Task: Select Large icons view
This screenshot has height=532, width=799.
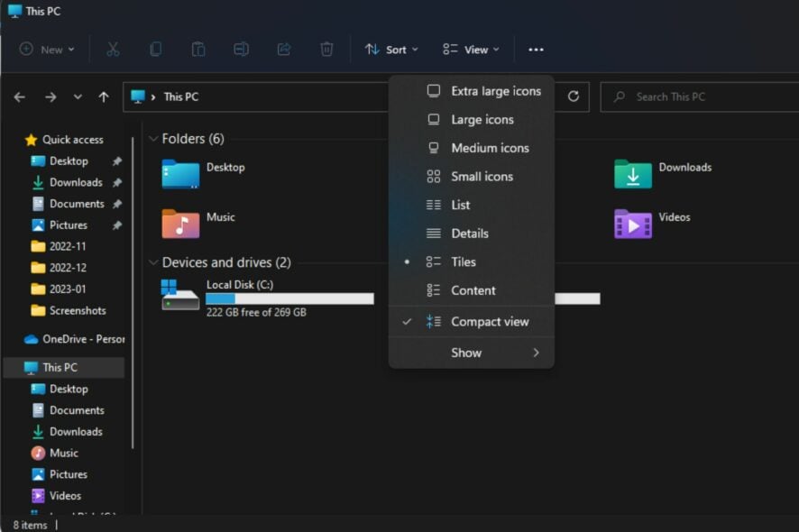Action: 472,120
